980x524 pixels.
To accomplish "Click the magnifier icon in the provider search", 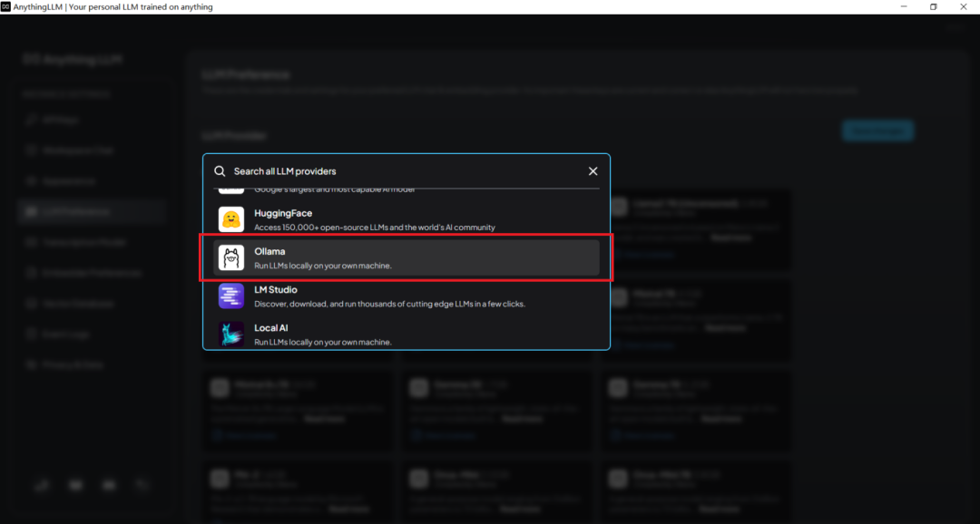I will 220,171.
